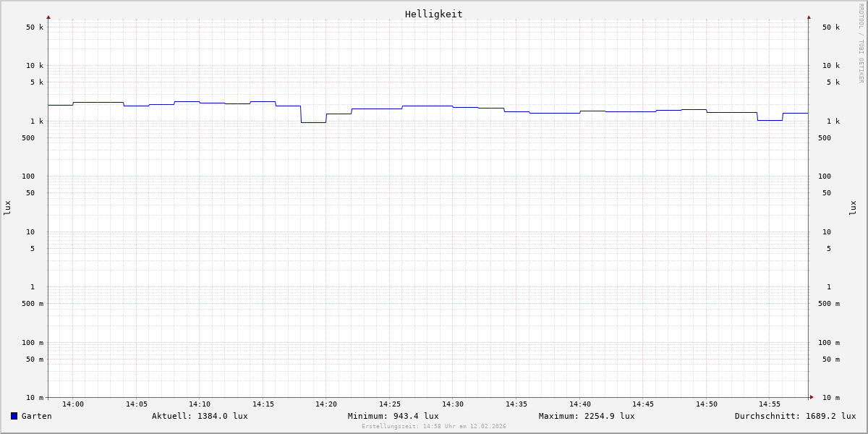Click the right axis 10 m label
The image size is (868, 434).
click(x=831, y=398)
